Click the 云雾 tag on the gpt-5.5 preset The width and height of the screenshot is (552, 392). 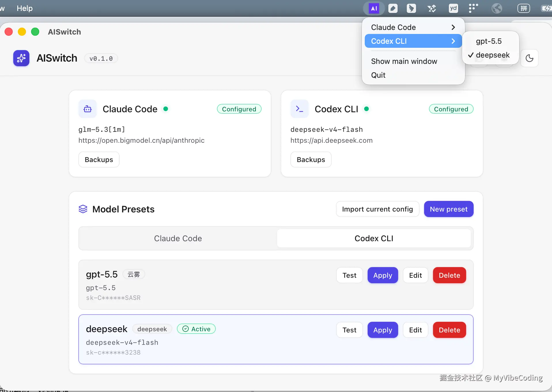point(134,274)
